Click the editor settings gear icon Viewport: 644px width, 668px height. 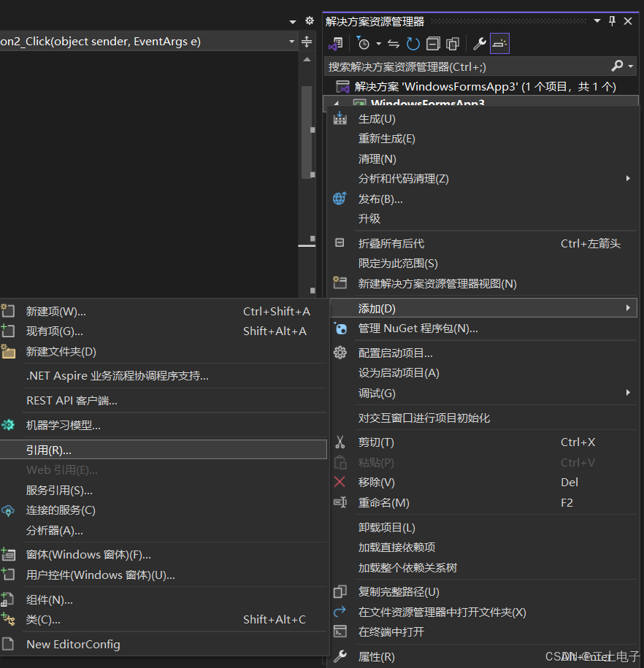coord(310,21)
